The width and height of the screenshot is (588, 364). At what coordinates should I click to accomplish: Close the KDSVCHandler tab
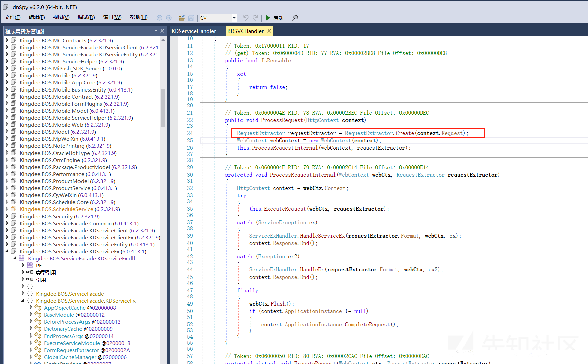pyautogui.click(x=269, y=31)
